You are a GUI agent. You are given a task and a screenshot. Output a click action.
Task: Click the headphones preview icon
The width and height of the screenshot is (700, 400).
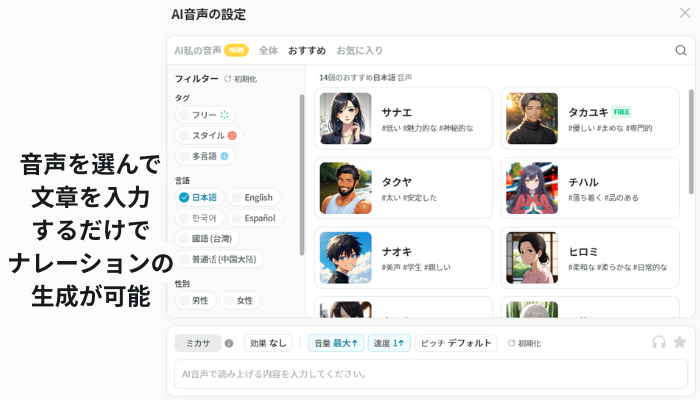coord(659,342)
